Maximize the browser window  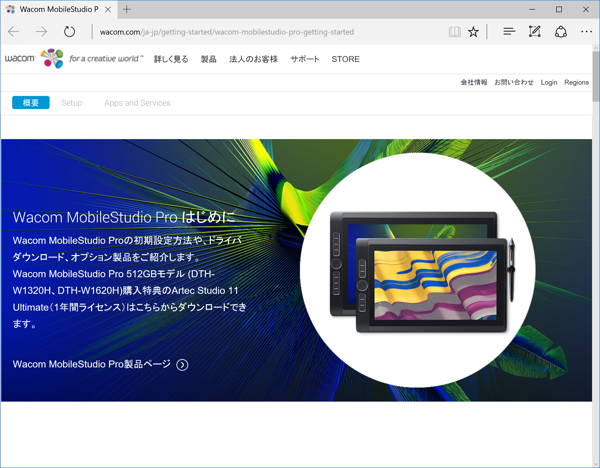click(559, 10)
